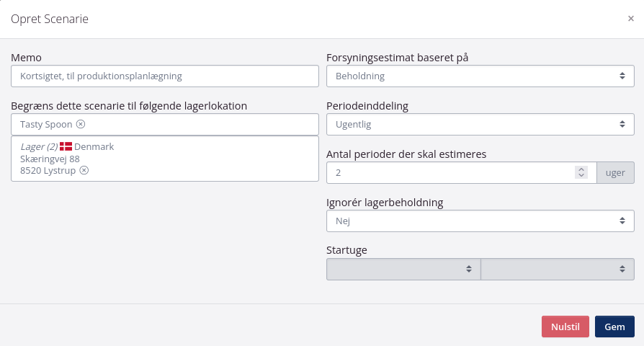The height and width of the screenshot is (346, 644).
Task: Click into the Memo text field
Action: [x=165, y=76]
